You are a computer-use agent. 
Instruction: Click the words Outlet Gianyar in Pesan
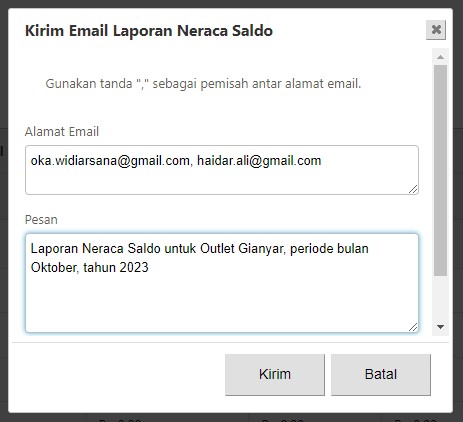243,249
